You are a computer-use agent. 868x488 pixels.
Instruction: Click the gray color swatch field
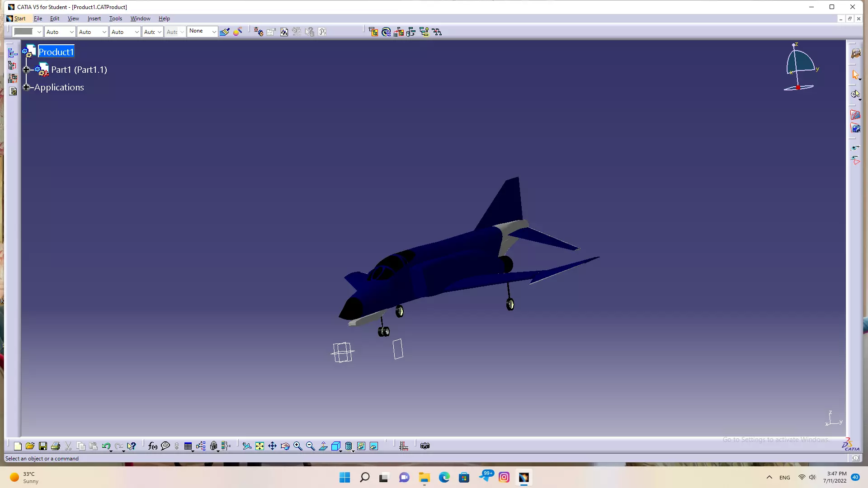point(24,32)
